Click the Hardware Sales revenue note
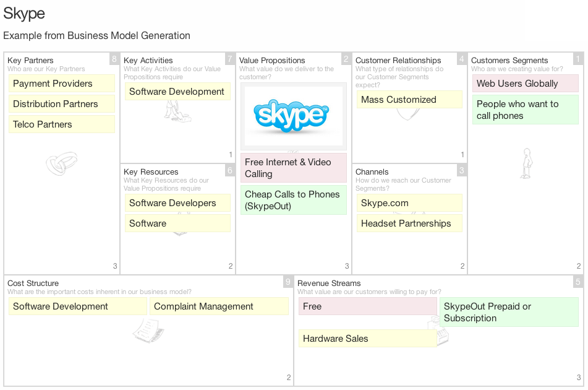 [367, 339]
